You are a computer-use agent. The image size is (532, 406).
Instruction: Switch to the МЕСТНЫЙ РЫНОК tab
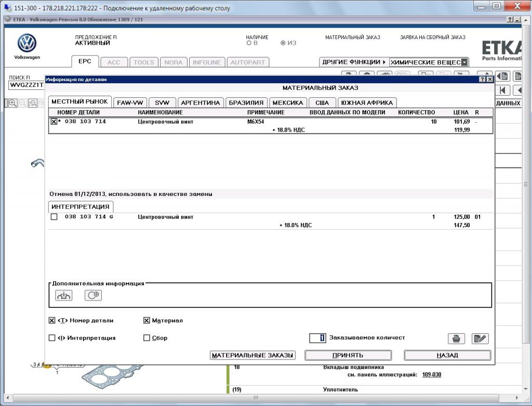[x=79, y=101]
